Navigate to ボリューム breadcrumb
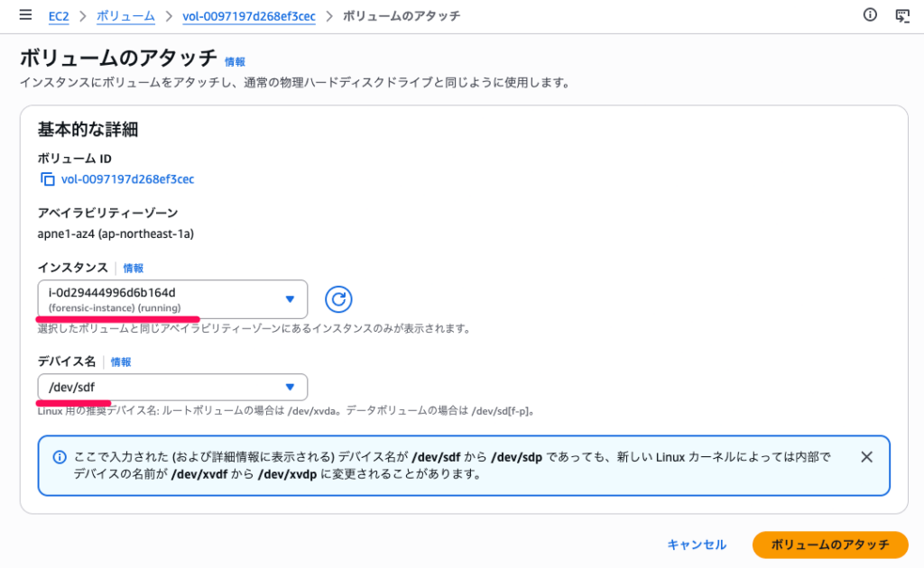Image resolution: width=924 pixels, height=568 pixels. pos(126,16)
